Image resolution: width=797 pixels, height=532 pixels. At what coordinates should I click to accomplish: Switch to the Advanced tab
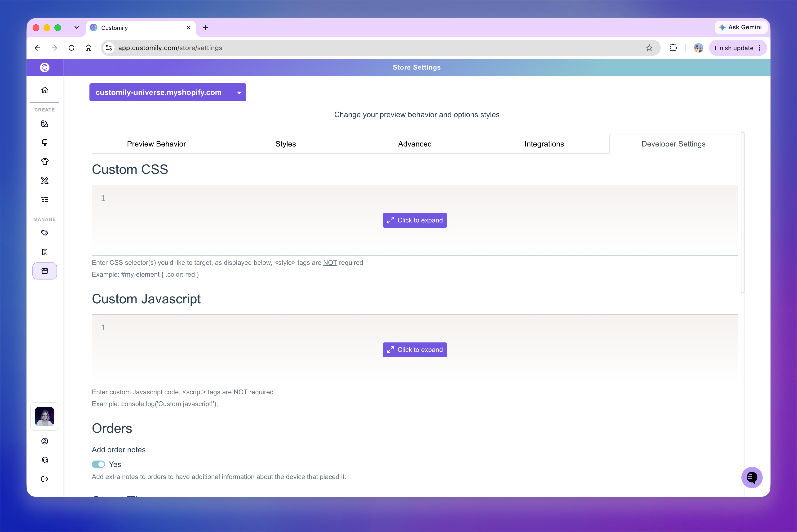tap(415, 144)
